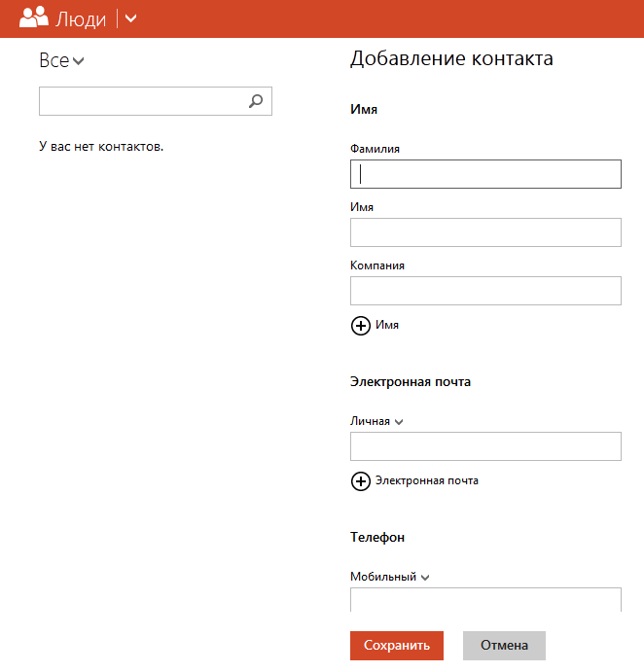This screenshot has height=672, width=644.
Task: Click the 'У вас нет контактов.' text
Action: (101, 147)
